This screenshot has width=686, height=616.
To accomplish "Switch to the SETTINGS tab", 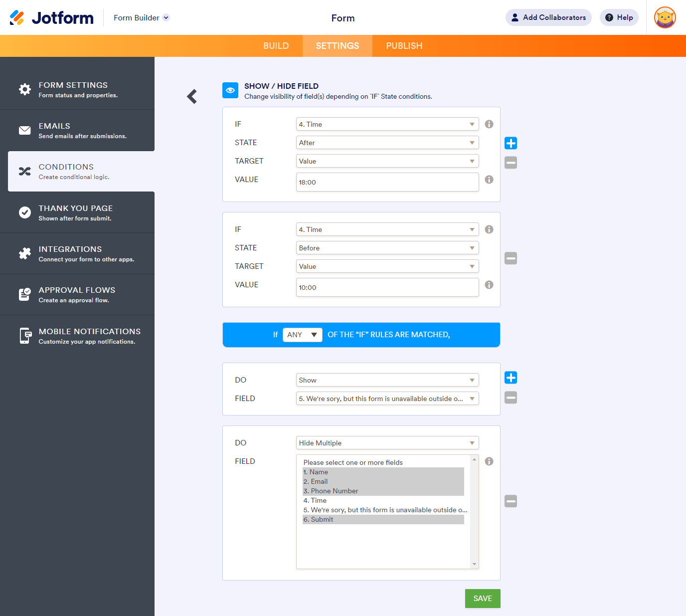I will (338, 46).
